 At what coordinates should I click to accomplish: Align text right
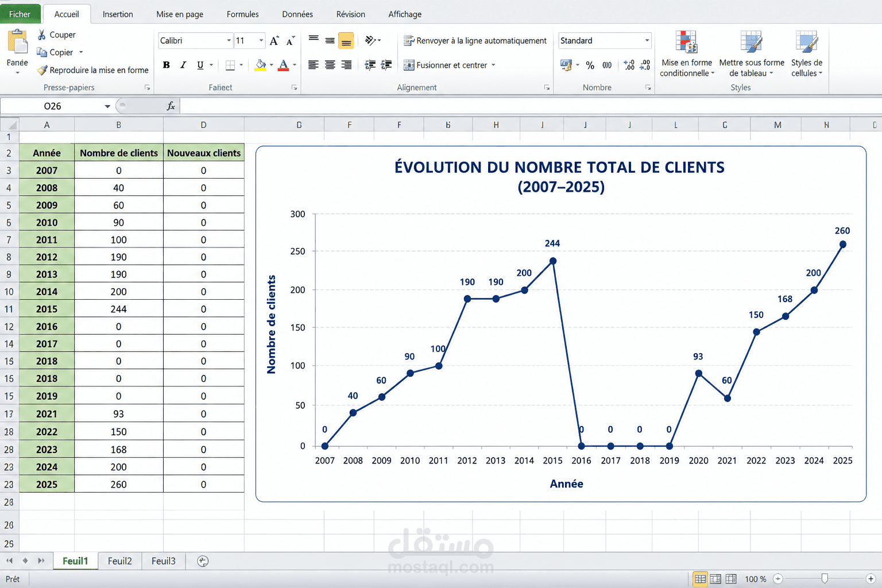coord(346,65)
